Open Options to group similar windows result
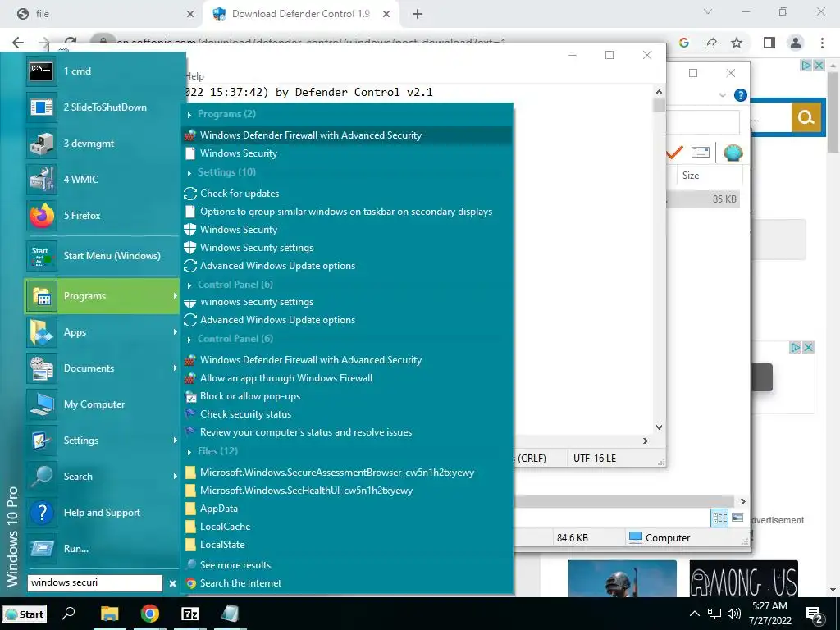Viewport: 840px width, 630px height. pyautogui.click(x=347, y=212)
